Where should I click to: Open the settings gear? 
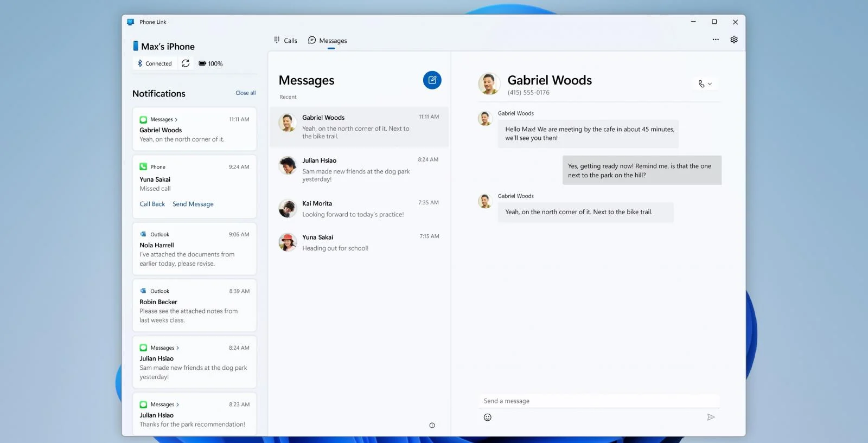point(733,40)
